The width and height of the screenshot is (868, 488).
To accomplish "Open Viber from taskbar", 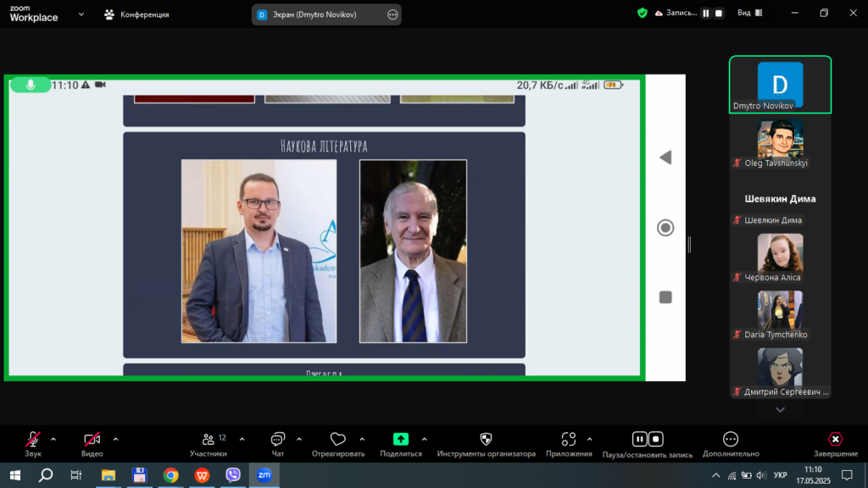I will [x=233, y=475].
